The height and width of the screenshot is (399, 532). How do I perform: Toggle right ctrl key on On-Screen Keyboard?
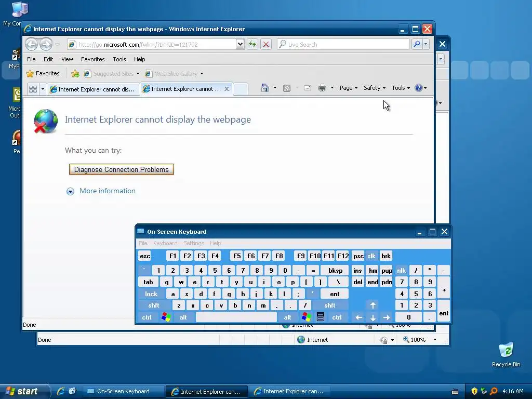337,317
